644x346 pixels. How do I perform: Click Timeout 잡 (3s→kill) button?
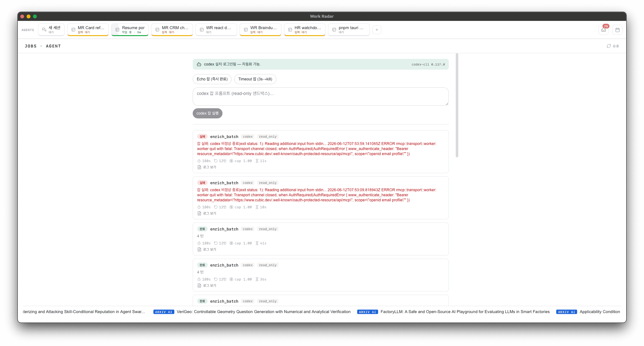coord(255,79)
